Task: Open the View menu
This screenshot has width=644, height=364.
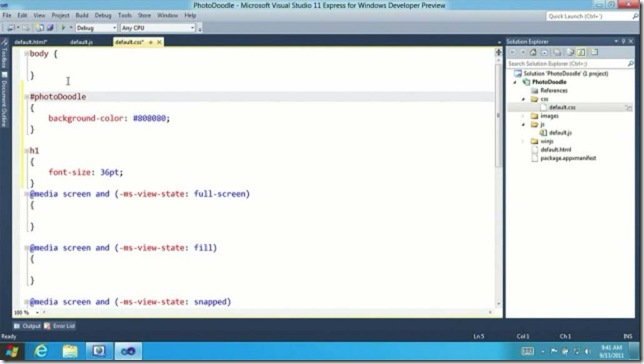Action: point(39,15)
